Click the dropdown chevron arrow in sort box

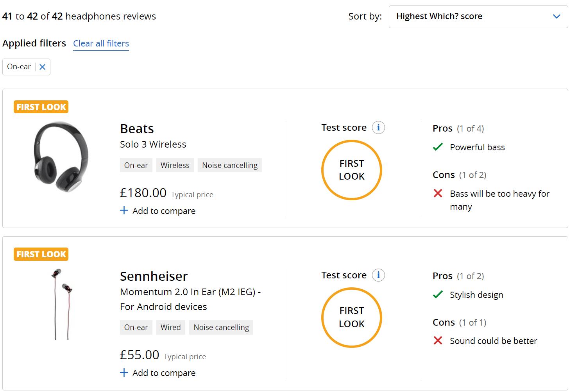pyautogui.click(x=556, y=16)
